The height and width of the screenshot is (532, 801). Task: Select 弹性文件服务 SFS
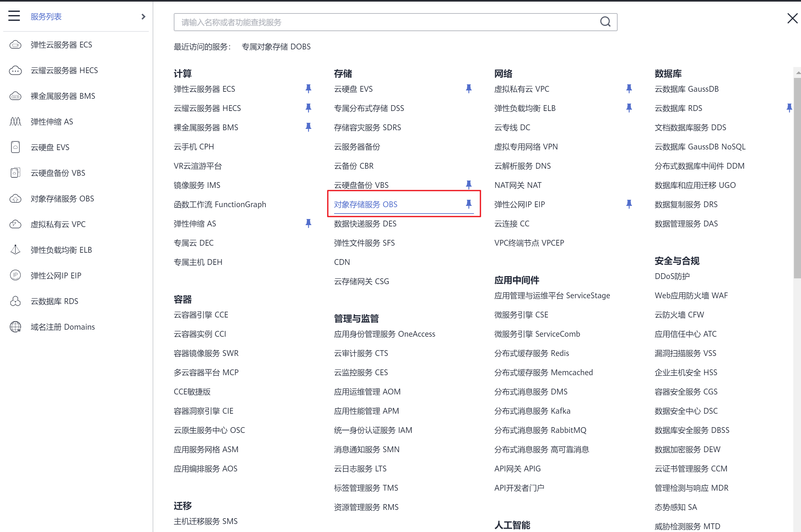[x=364, y=243]
